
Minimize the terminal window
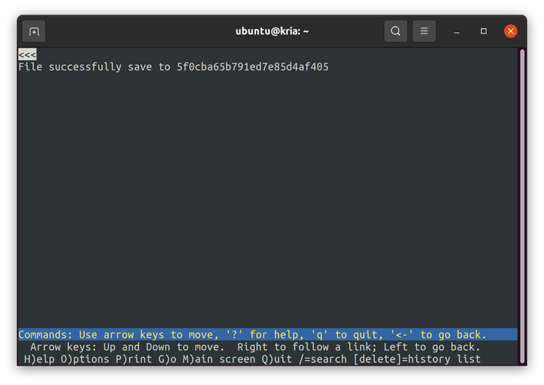coord(457,32)
